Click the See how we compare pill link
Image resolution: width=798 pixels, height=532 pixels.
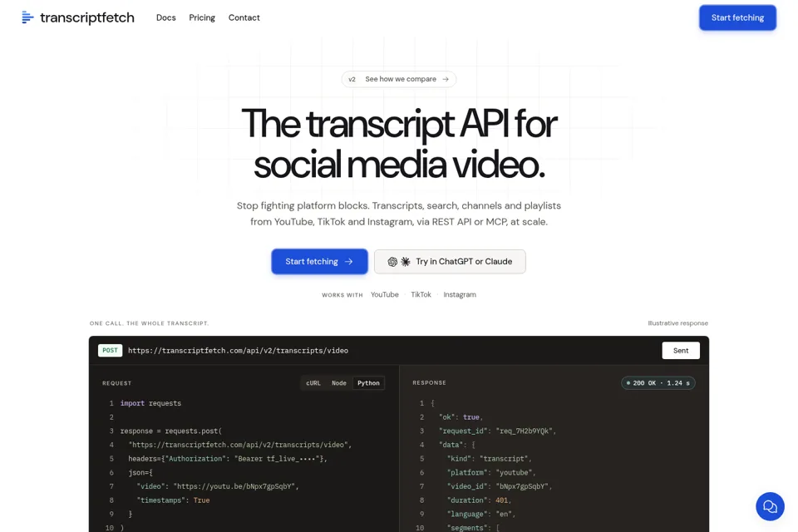point(398,80)
